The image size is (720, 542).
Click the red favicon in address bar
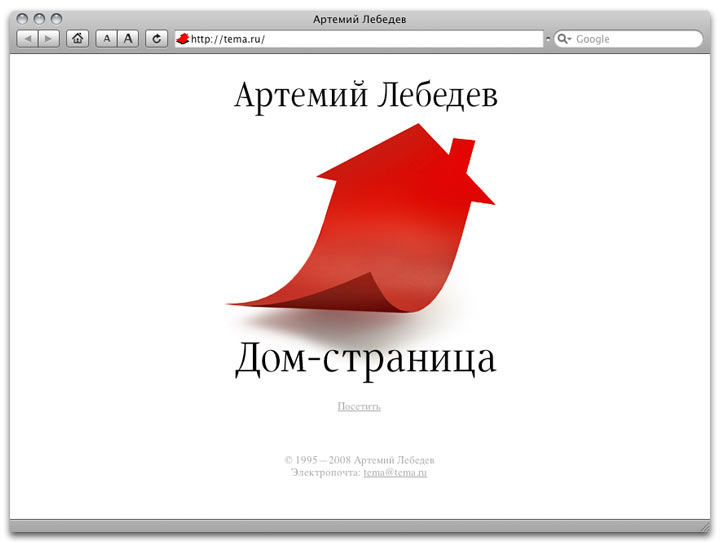pos(183,39)
